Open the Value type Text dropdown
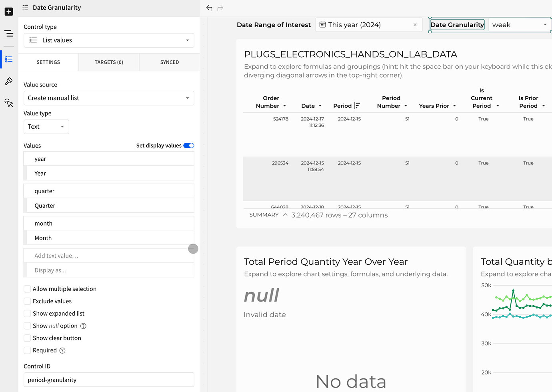 [x=46, y=126]
